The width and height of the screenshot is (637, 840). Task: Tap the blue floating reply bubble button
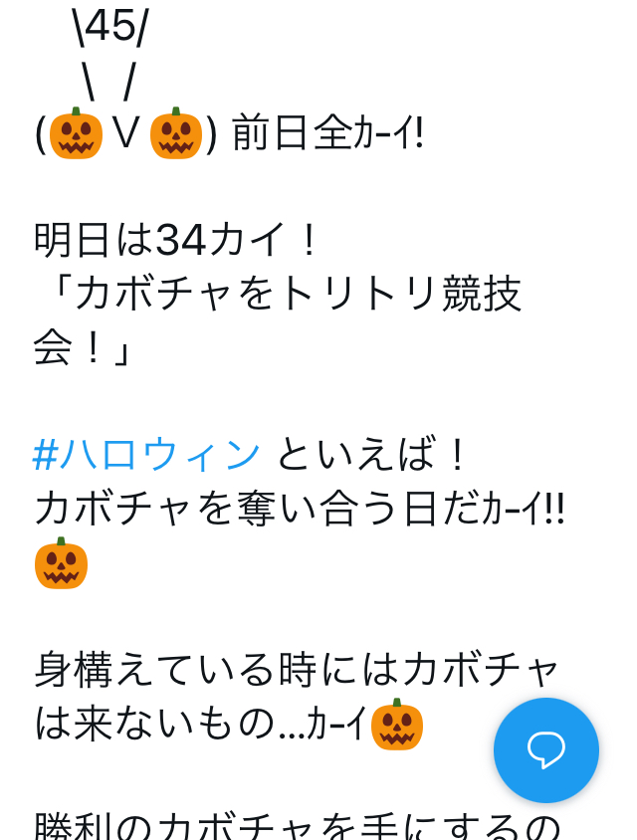point(545,749)
